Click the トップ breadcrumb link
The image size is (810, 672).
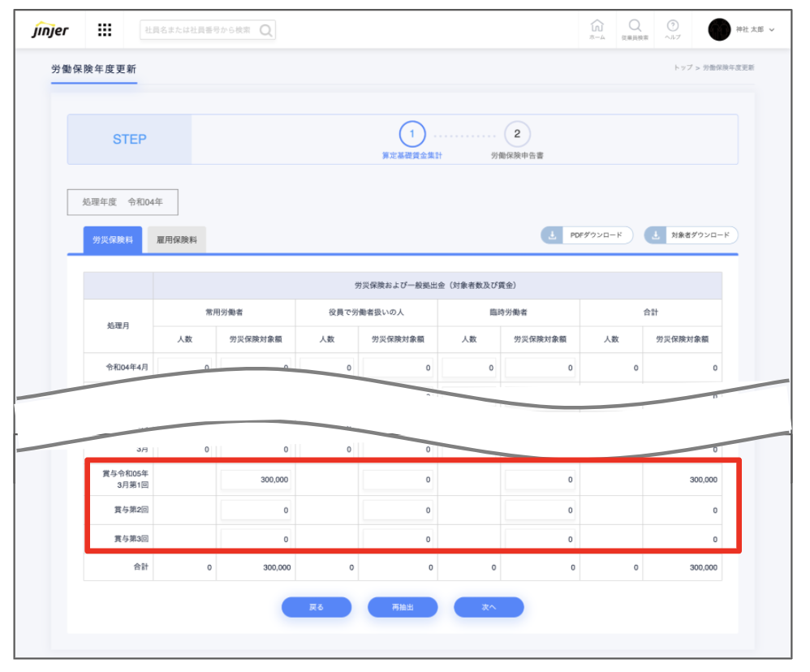point(683,67)
